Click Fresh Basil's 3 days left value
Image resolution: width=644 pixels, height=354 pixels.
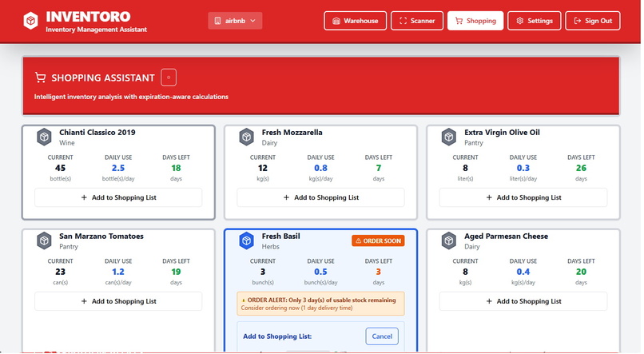tap(378, 272)
